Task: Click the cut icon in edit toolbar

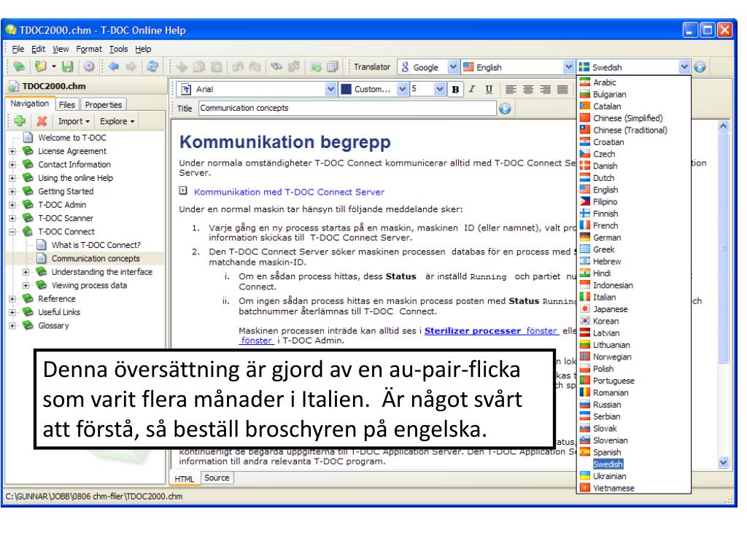Action: point(182,66)
